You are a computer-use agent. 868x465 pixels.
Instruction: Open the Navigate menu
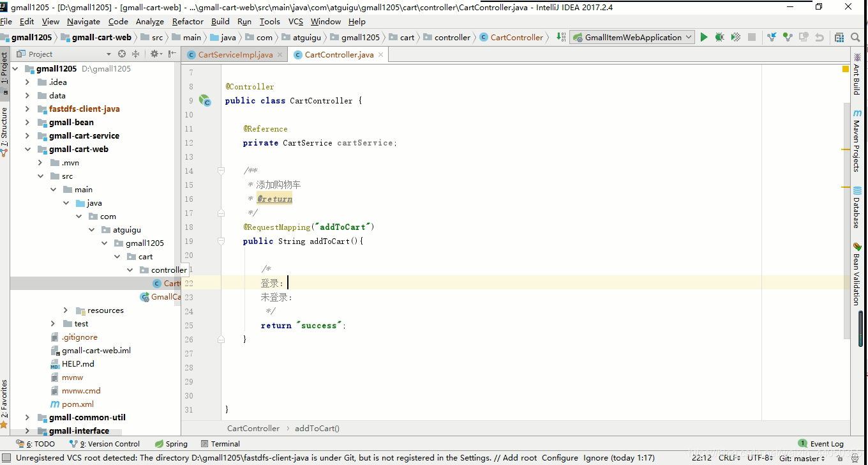coord(84,21)
